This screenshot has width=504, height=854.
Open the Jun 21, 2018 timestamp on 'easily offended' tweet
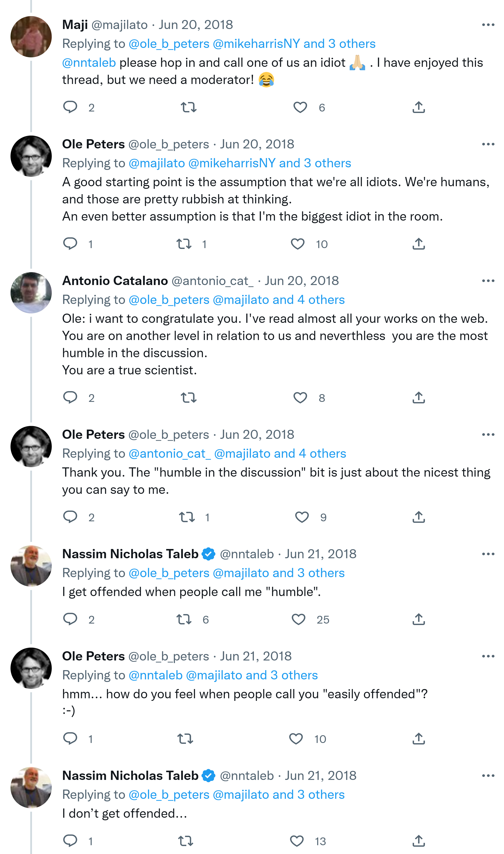(256, 656)
